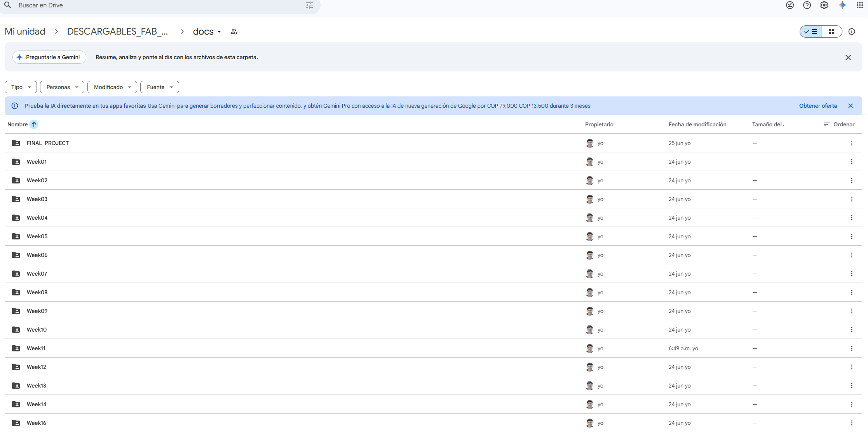Select the Week03 folder
This screenshot has height=447, width=868.
coord(433,199)
